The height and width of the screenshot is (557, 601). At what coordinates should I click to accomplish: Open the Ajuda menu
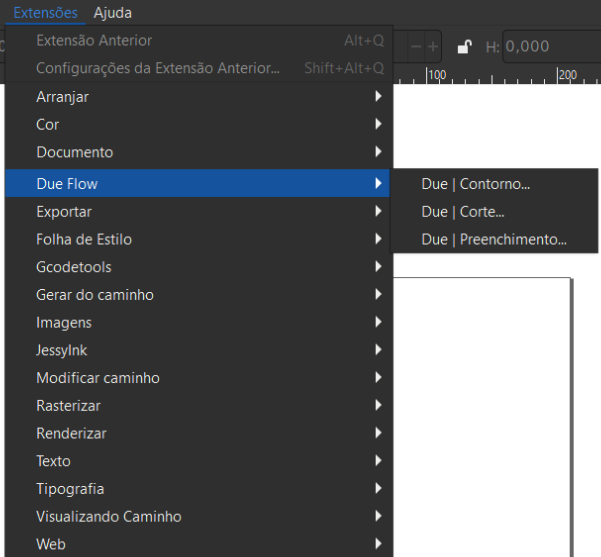coord(113,13)
